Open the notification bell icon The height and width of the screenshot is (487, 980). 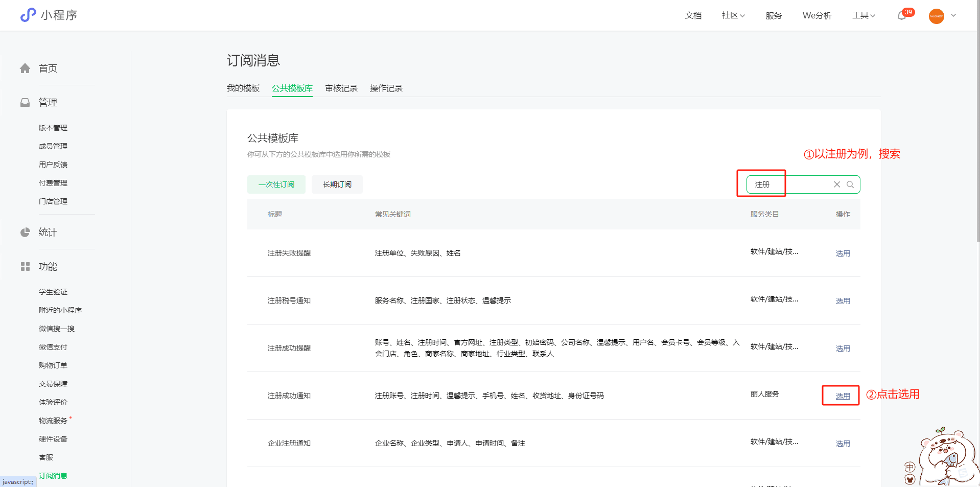[x=902, y=16]
